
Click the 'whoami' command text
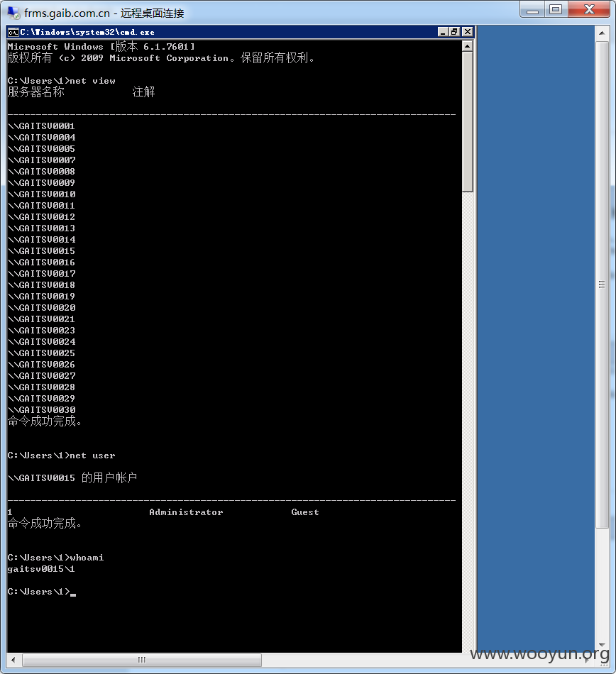click(x=87, y=558)
